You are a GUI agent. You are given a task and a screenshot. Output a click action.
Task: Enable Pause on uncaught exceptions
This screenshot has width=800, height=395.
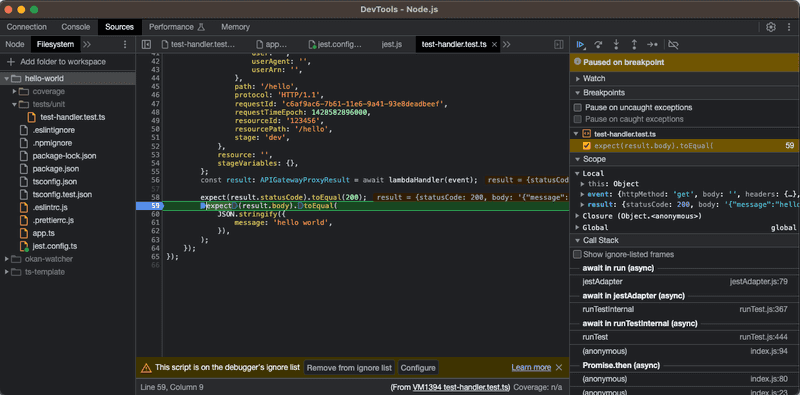[578, 108]
